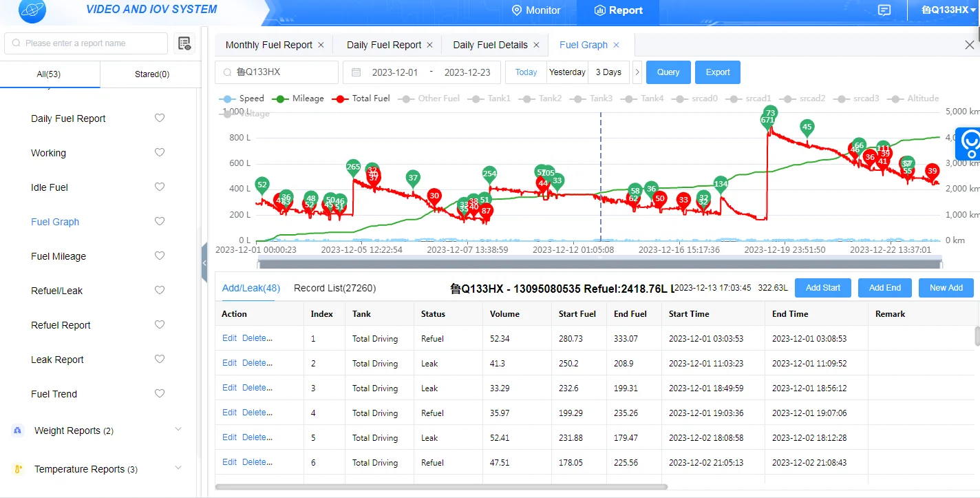Enable Tank4 series in legend
Image resolution: width=980 pixels, height=498 pixels.
pos(642,98)
